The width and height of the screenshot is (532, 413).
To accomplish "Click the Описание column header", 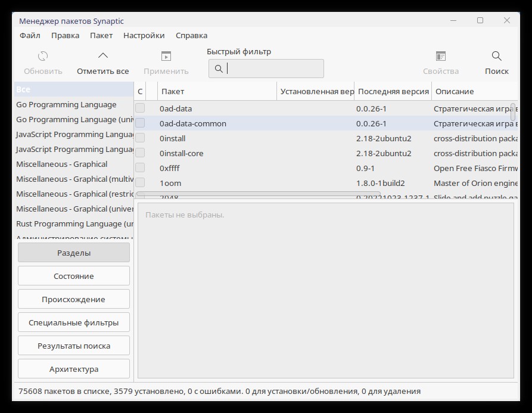I will tap(475, 91).
